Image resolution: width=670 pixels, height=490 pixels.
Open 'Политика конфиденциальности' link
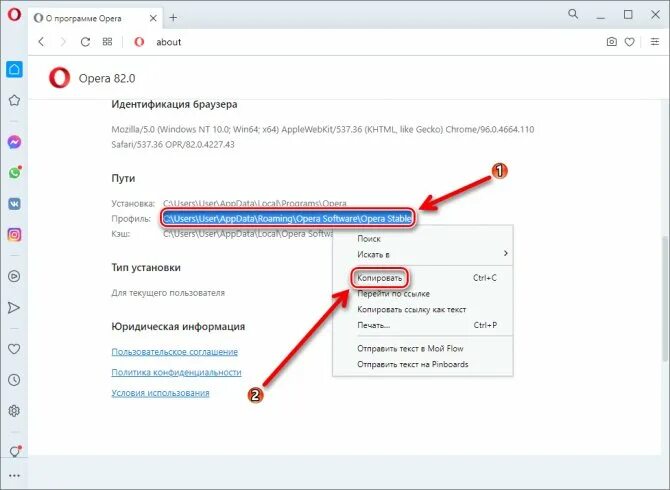click(x=176, y=372)
